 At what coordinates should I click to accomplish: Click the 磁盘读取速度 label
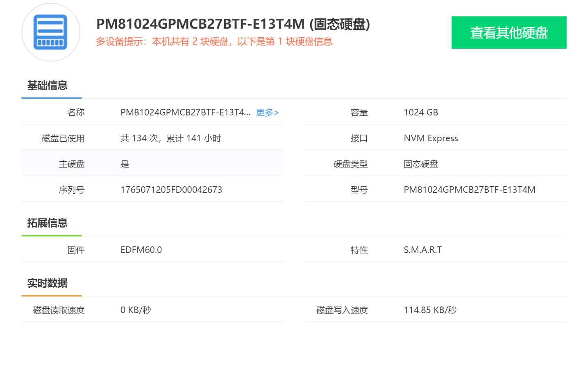click(59, 310)
